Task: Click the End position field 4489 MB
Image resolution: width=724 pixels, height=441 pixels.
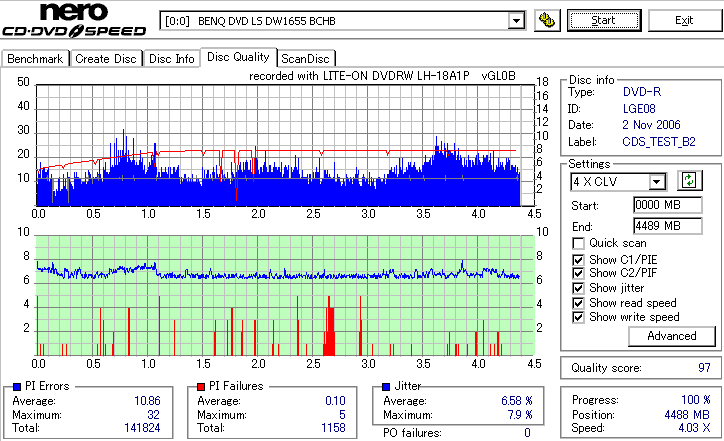Action: 668,226
